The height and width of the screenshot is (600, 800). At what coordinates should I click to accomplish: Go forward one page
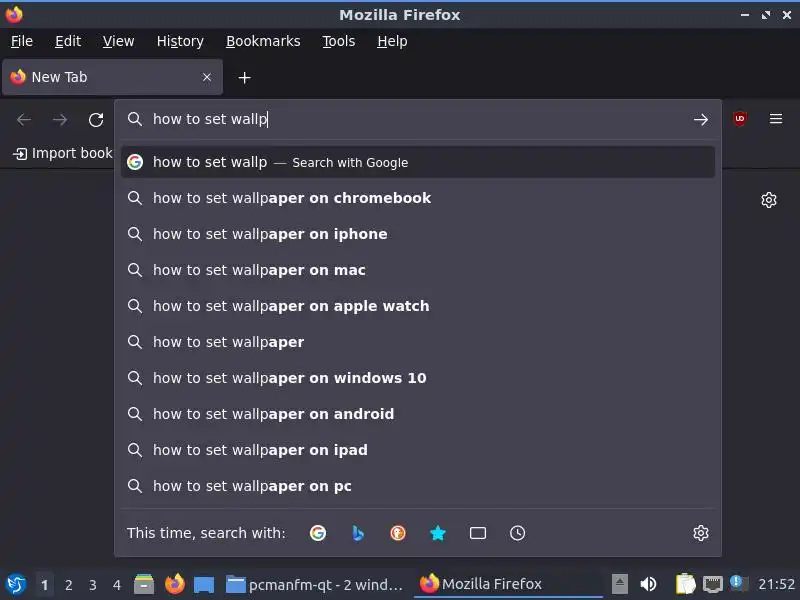click(60, 120)
